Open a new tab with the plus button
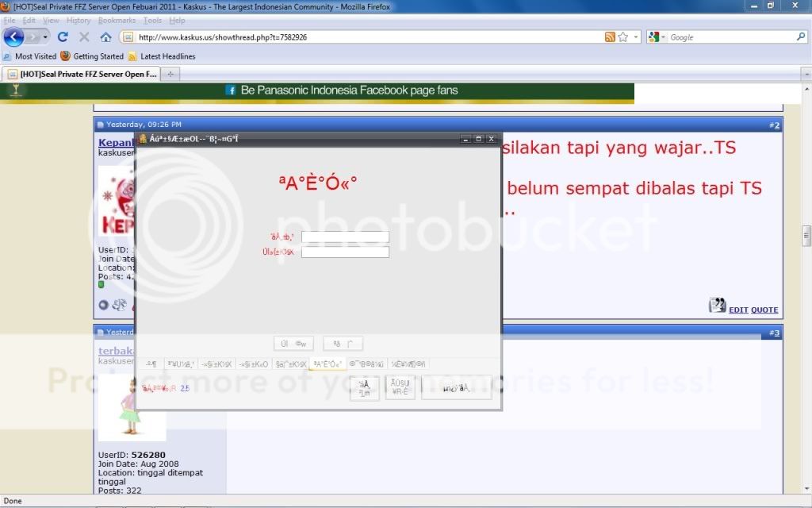The image size is (812, 508). click(x=170, y=74)
